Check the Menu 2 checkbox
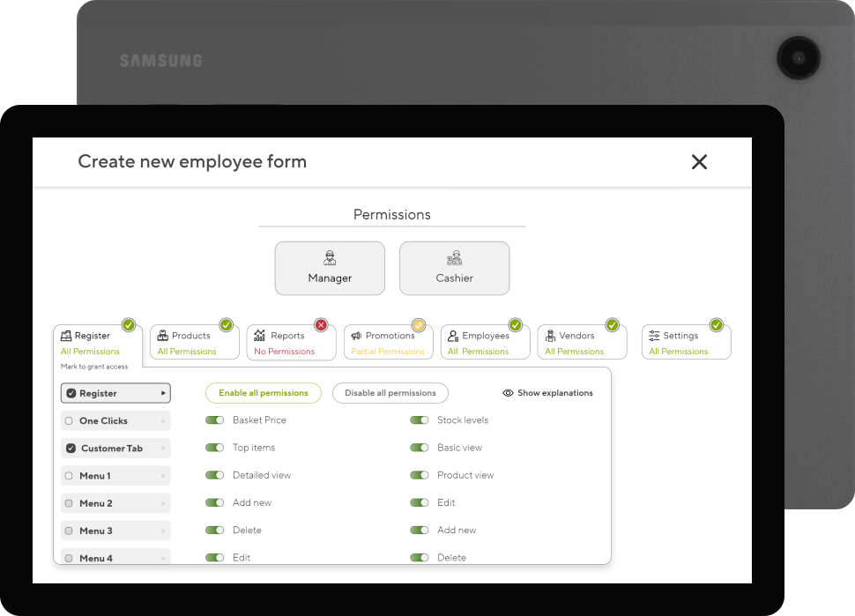The width and height of the screenshot is (855, 616). [x=69, y=503]
